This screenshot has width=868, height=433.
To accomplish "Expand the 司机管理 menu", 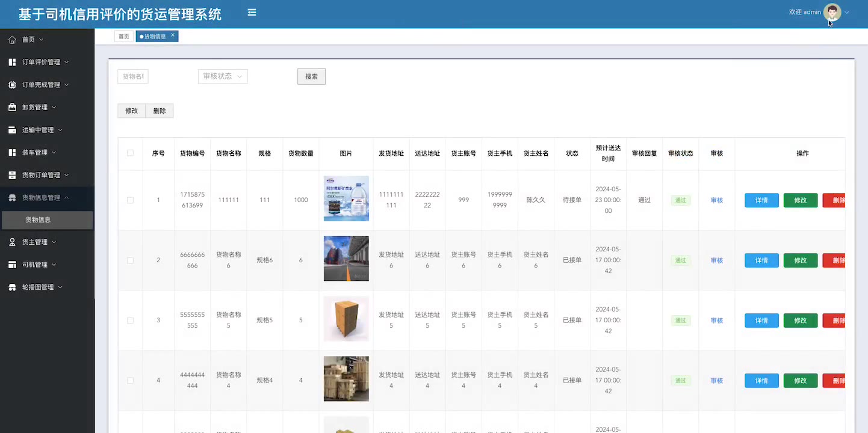I will 54,265.
